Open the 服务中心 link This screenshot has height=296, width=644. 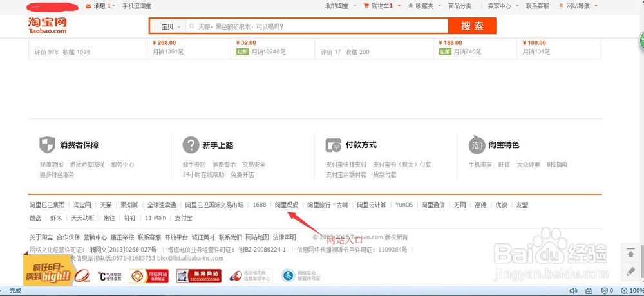[x=123, y=165]
